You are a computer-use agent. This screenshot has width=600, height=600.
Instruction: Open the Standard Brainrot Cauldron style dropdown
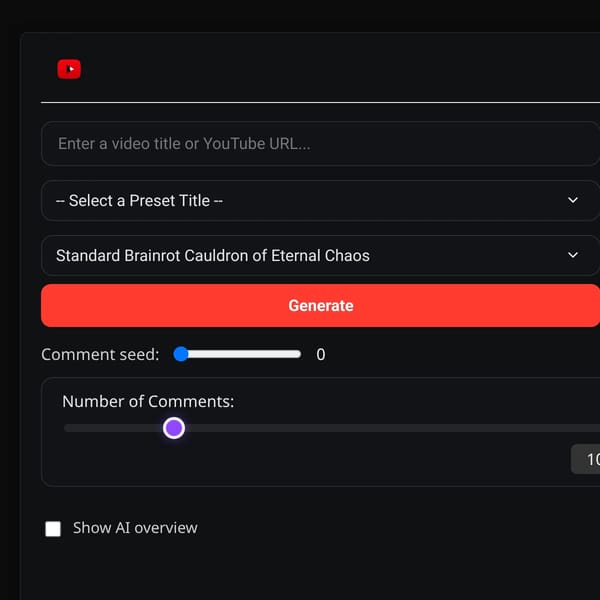(320, 256)
